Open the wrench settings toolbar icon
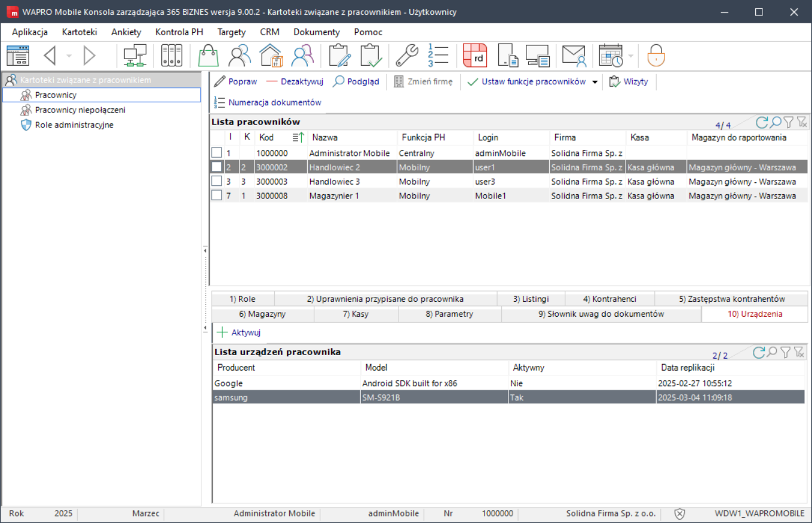The width and height of the screenshot is (812, 523). click(407, 56)
